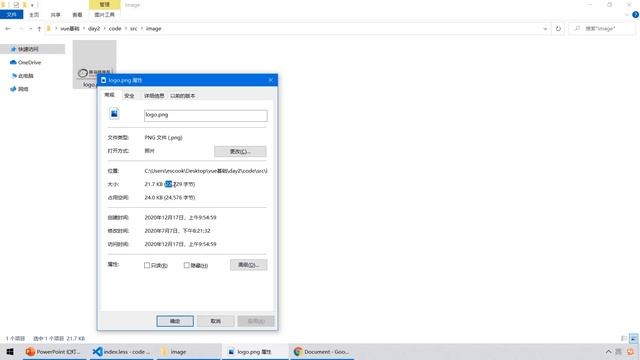This screenshot has width=640, height=360.
Task: Switch to the Previous Versions (以前的版本) tab
Action: [x=182, y=96]
